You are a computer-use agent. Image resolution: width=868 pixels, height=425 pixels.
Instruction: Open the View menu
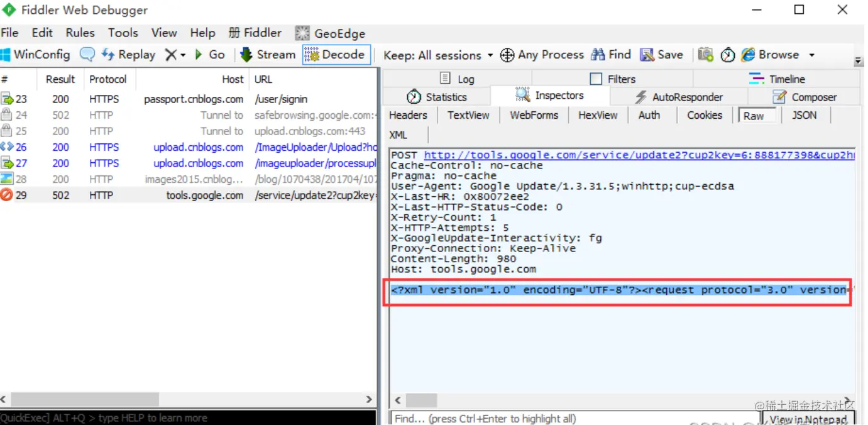click(x=164, y=33)
